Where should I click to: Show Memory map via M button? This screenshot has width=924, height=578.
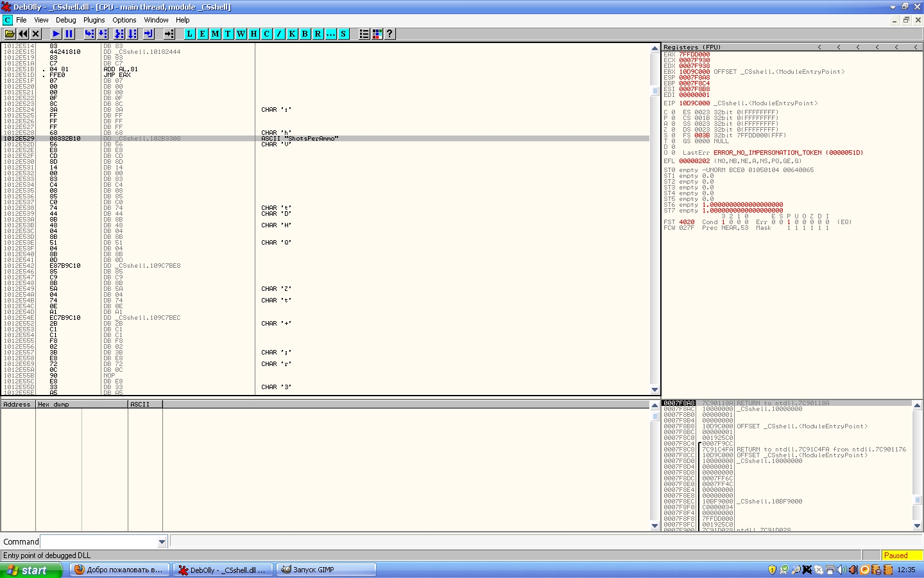pos(216,34)
